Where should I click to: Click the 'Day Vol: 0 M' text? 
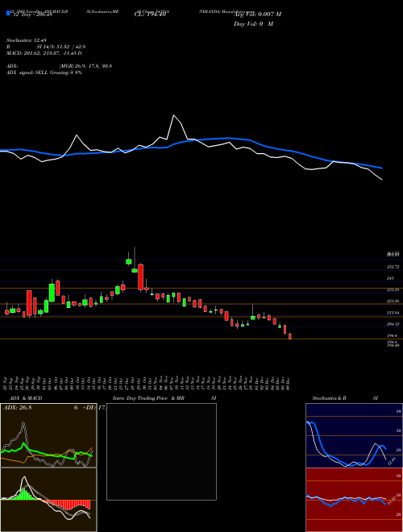tap(253, 24)
